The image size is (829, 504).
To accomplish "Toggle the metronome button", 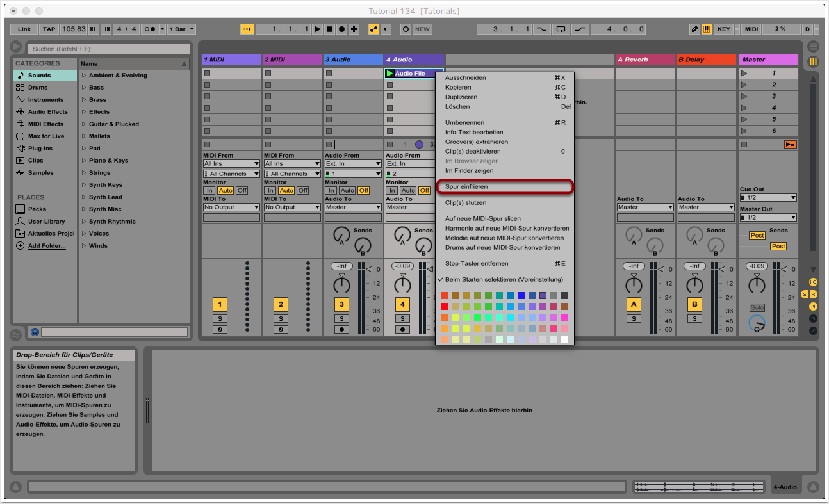I will tap(151, 29).
